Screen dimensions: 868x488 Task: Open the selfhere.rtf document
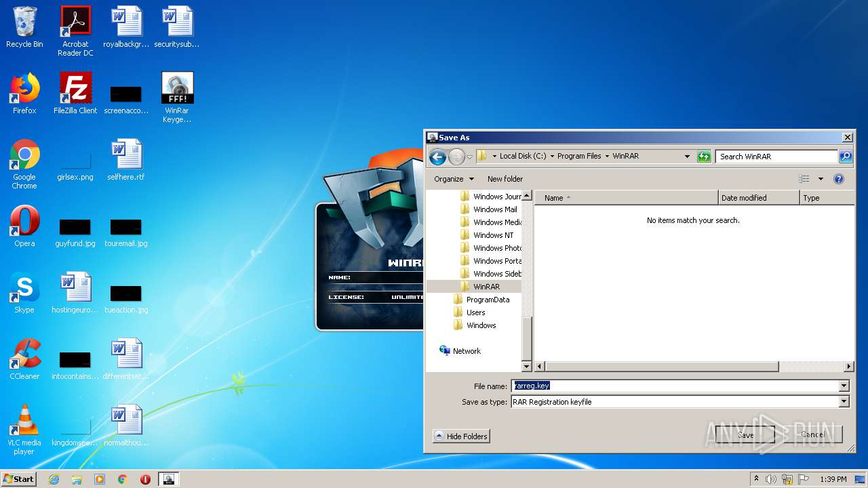(x=126, y=161)
